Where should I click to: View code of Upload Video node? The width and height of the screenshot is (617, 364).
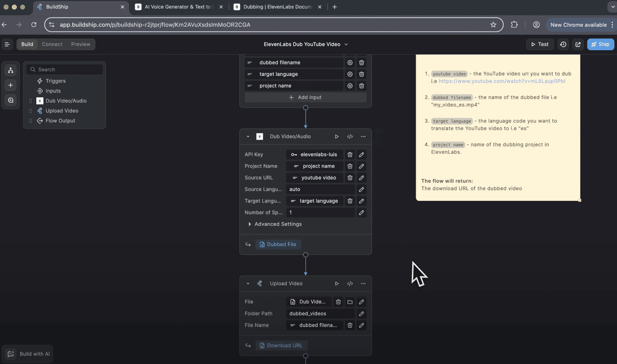[350, 284]
